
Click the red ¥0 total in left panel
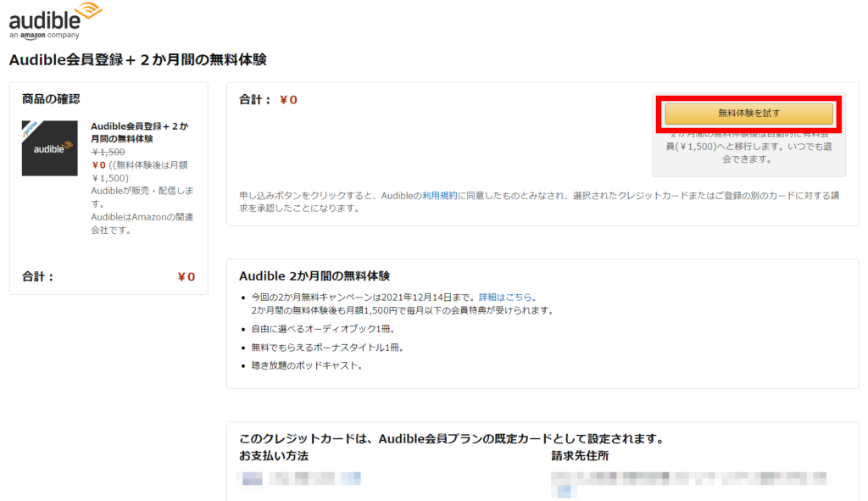(186, 276)
